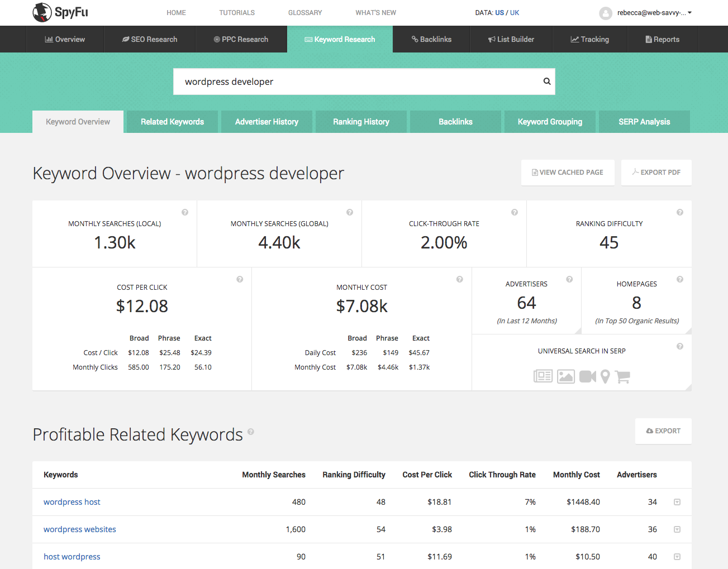Open help icon for Ranking Difficulty
728x569 pixels.
[x=680, y=212]
